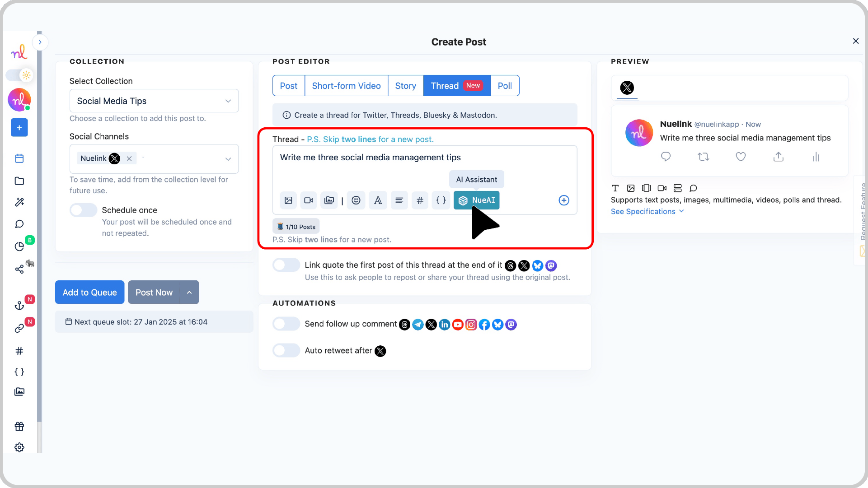868x488 pixels.
Task: Turn on Send follow up comment automation
Action: click(x=286, y=324)
